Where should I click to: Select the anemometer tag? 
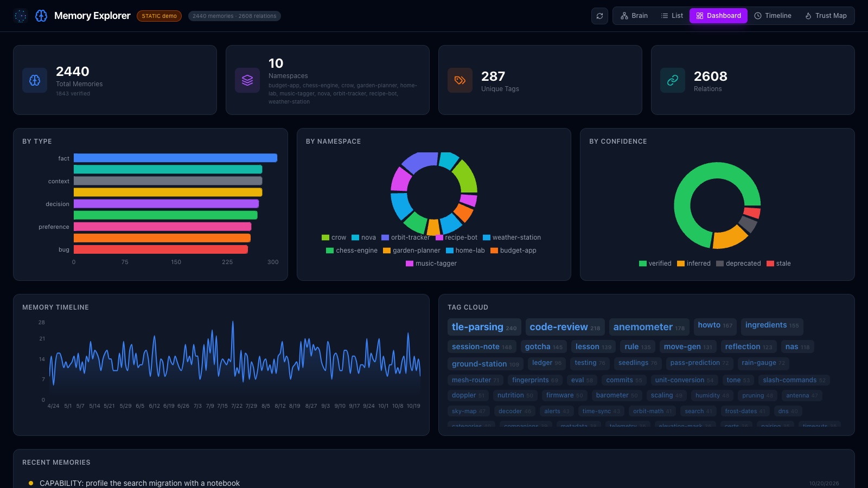[x=649, y=327]
